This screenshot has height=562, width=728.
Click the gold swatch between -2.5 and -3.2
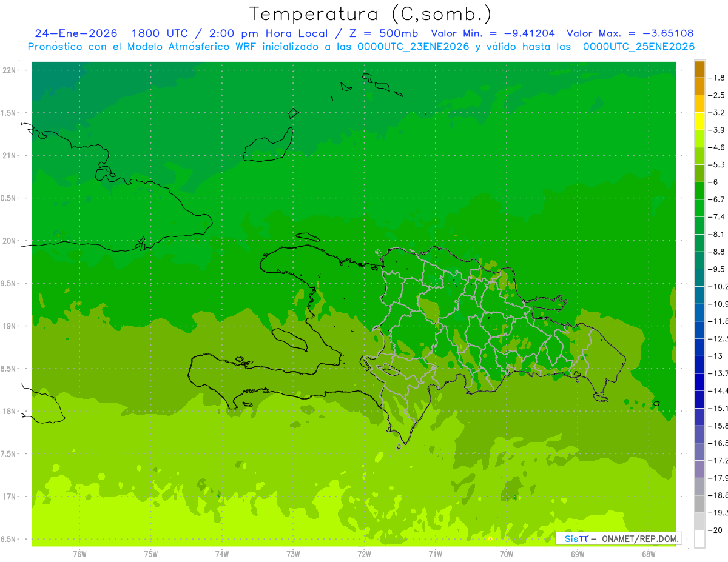699,104
